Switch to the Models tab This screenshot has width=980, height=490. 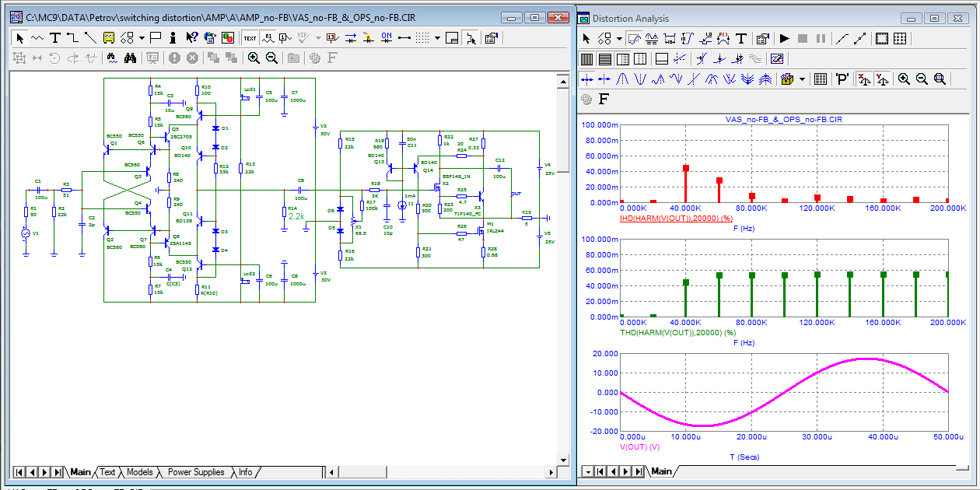139,472
